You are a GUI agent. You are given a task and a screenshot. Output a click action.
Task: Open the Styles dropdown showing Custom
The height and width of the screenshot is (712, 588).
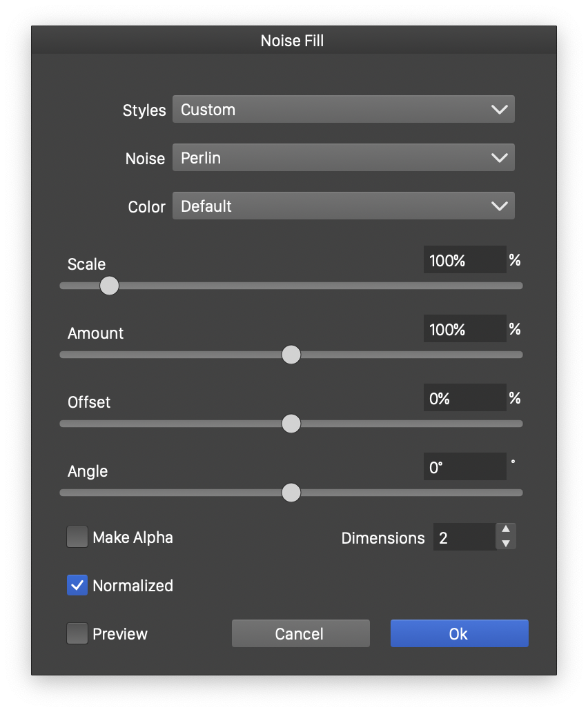coord(343,110)
